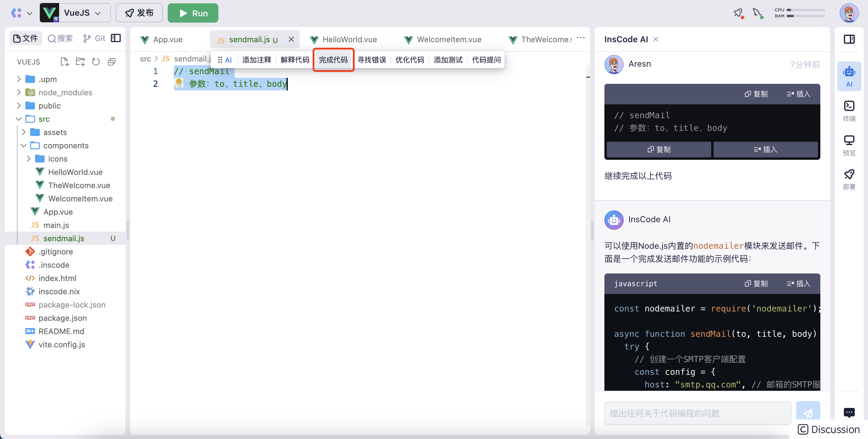Click the new folder icon in explorer
This screenshot has height=439, width=868.
80,62
